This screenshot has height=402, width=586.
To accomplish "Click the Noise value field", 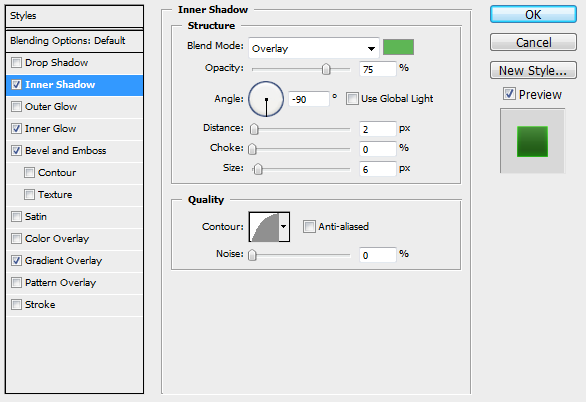I will pyautogui.click(x=377, y=256).
